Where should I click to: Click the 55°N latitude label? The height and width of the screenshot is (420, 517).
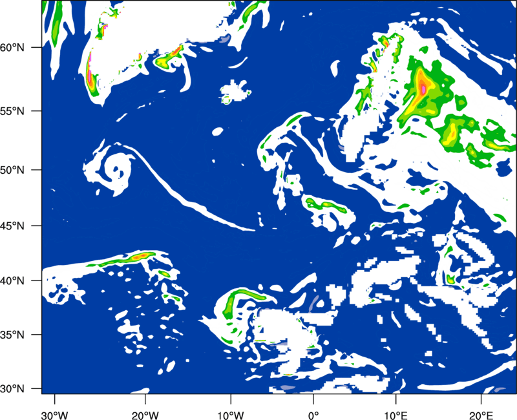point(12,111)
